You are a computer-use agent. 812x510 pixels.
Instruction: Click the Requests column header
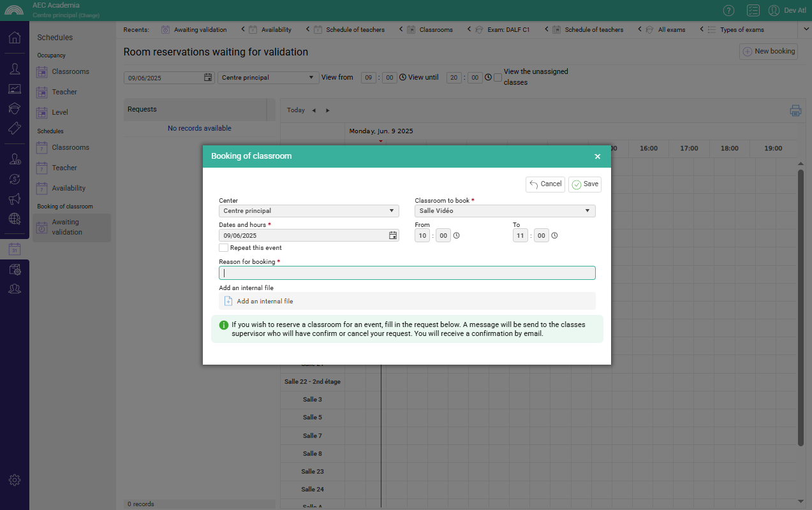(x=195, y=109)
